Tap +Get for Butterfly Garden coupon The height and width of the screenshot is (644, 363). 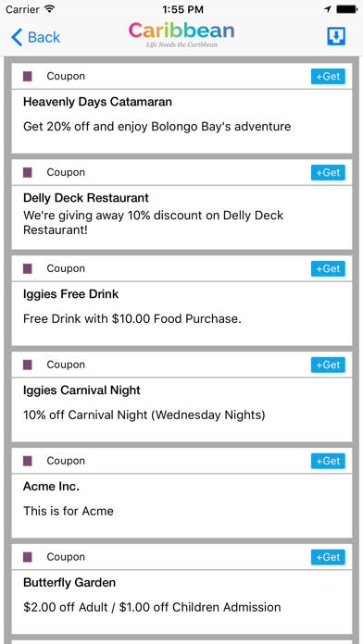[x=328, y=557]
